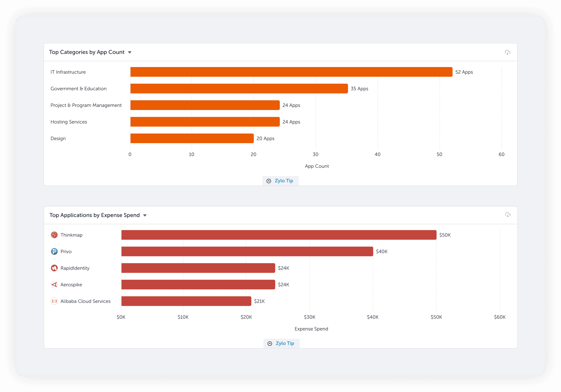The height and width of the screenshot is (392, 561).
Task: Click the Thinkmap app icon
Action: [x=54, y=235]
